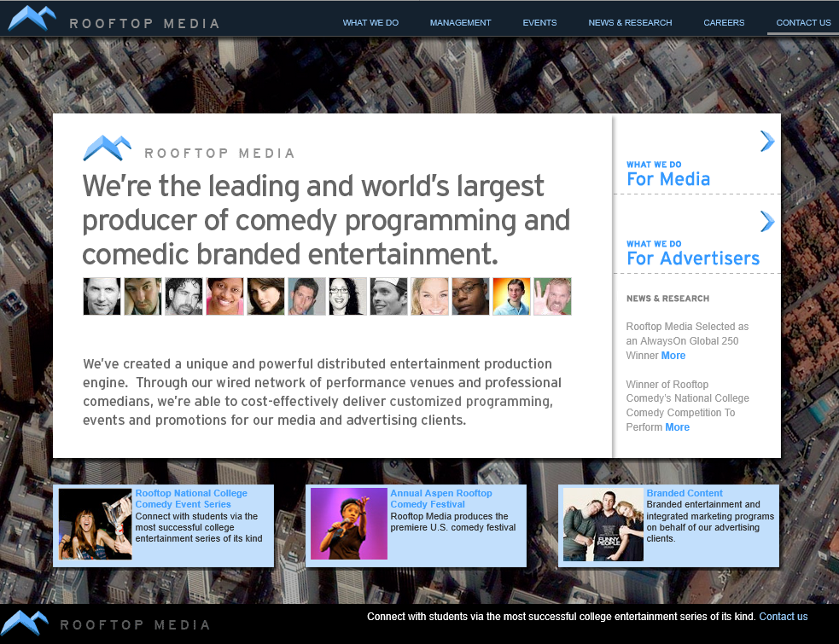The height and width of the screenshot is (644, 839).
Task: Click the 'For Media' link
Action: [668, 179]
